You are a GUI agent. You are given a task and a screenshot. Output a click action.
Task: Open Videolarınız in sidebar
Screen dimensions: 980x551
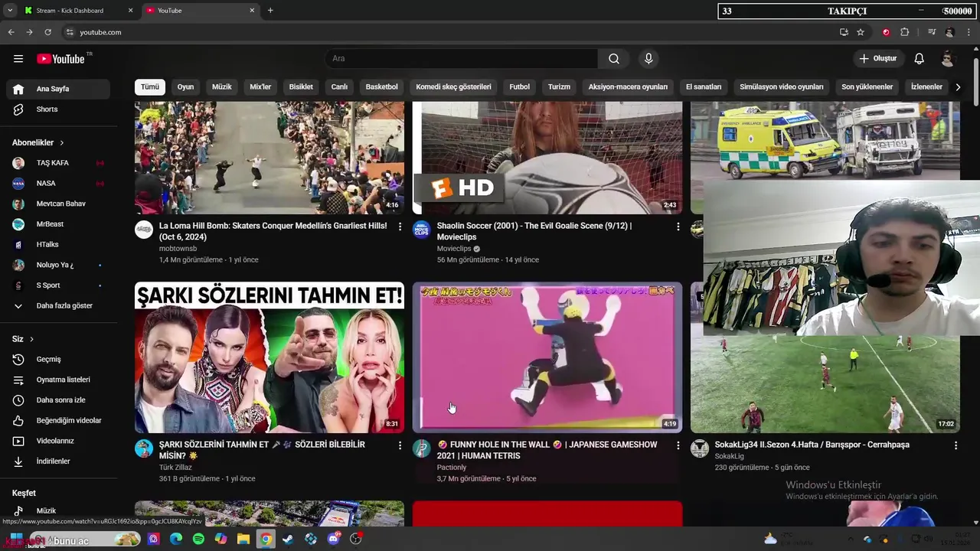coord(59,441)
